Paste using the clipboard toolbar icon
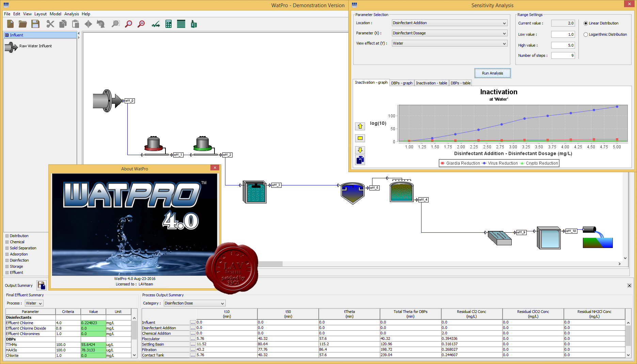 [x=76, y=24]
